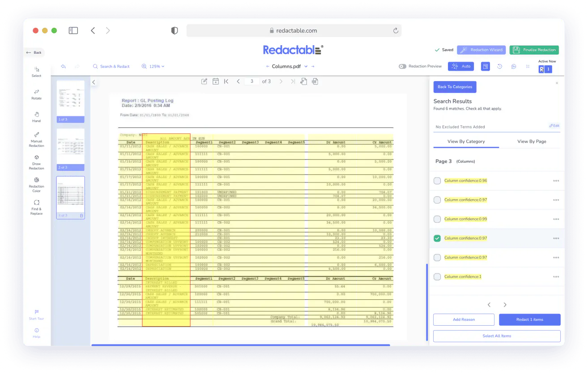Click the rotate page icon

304,81
